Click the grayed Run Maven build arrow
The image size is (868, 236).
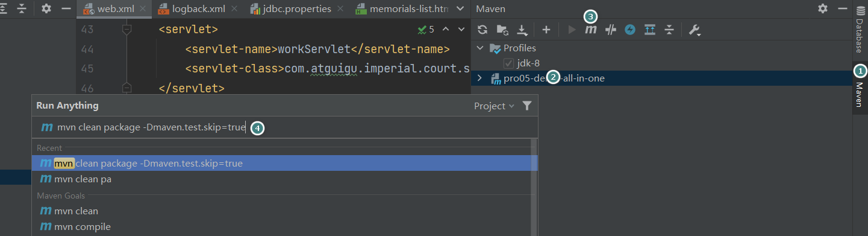572,30
